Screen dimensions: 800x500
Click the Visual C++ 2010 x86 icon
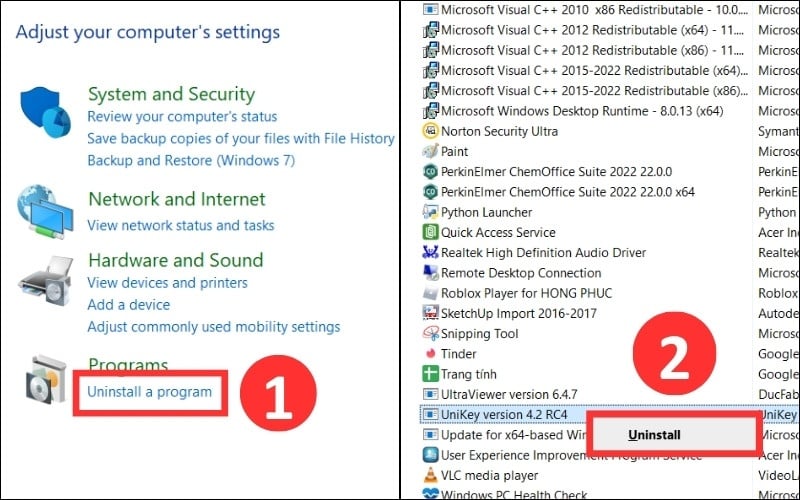coord(430,9)
